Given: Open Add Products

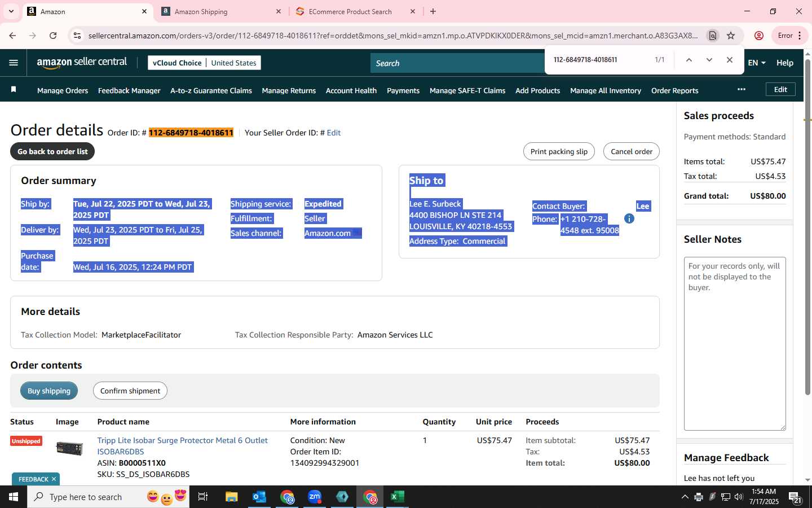Looking at the screenshot, I should 537,90.
